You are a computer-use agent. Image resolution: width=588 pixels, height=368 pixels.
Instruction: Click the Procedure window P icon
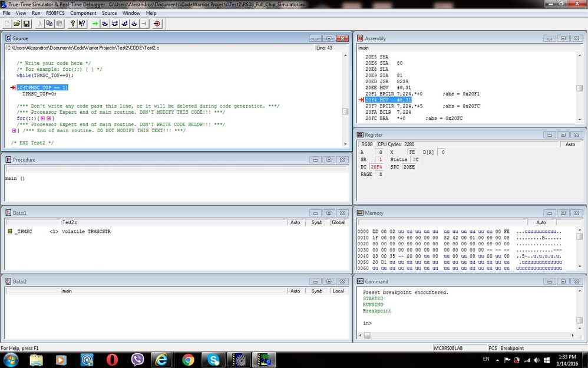click(8, 160)
